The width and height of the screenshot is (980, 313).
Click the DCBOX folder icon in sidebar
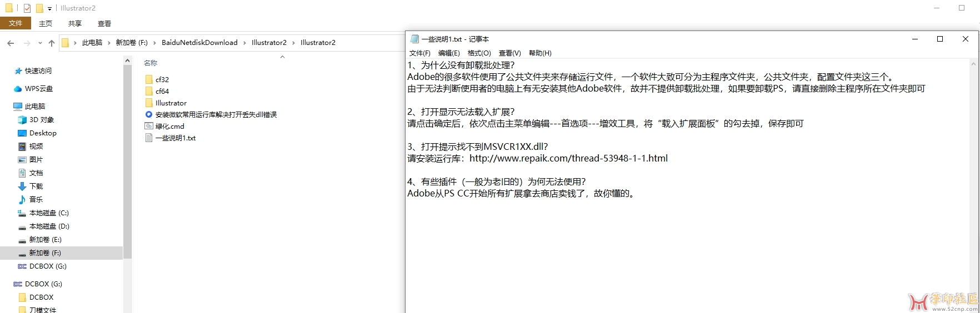22,297
